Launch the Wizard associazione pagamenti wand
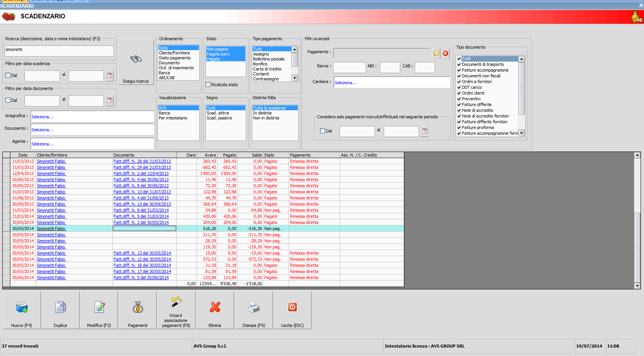 click(176, 302)
